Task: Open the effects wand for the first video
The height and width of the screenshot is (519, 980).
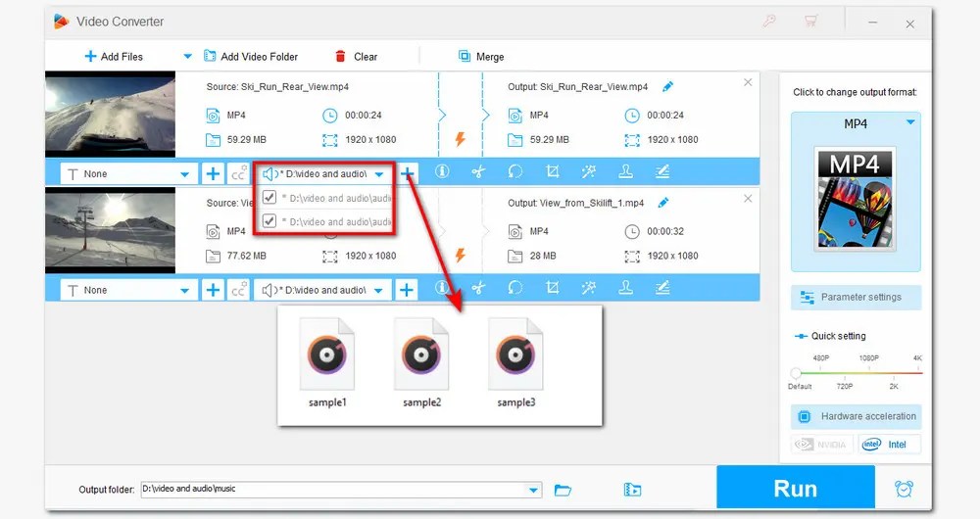Action: click(x=589, y=170)
